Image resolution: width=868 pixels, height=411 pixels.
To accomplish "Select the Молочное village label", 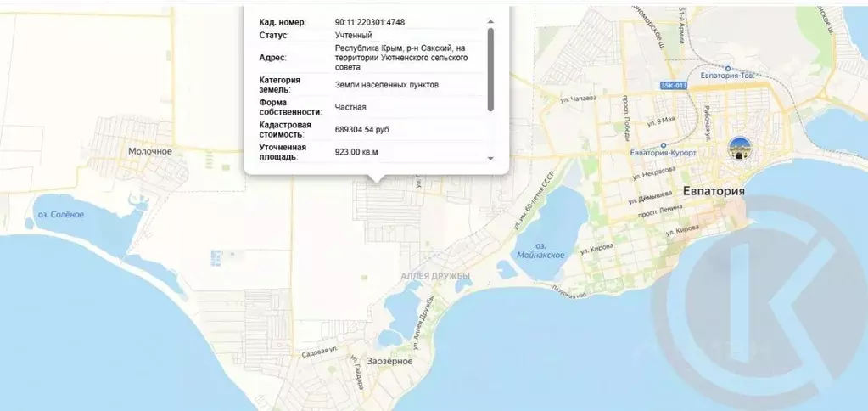I will 149,151.
